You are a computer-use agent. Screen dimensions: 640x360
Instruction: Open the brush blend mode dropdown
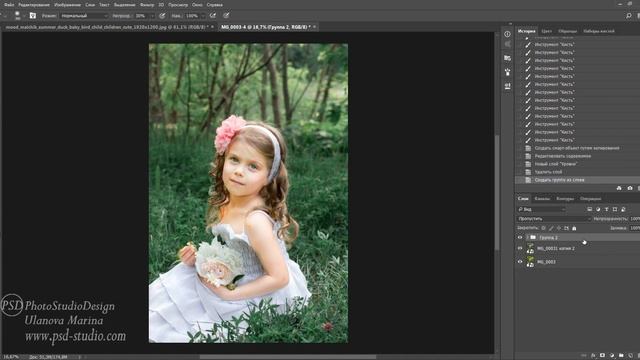coord(84,16)
